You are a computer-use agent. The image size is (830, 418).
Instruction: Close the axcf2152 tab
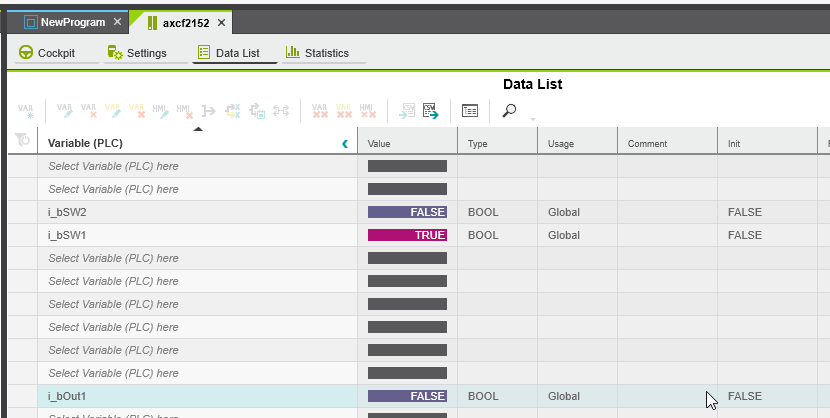pyautogui.click(x=222, y=23)
